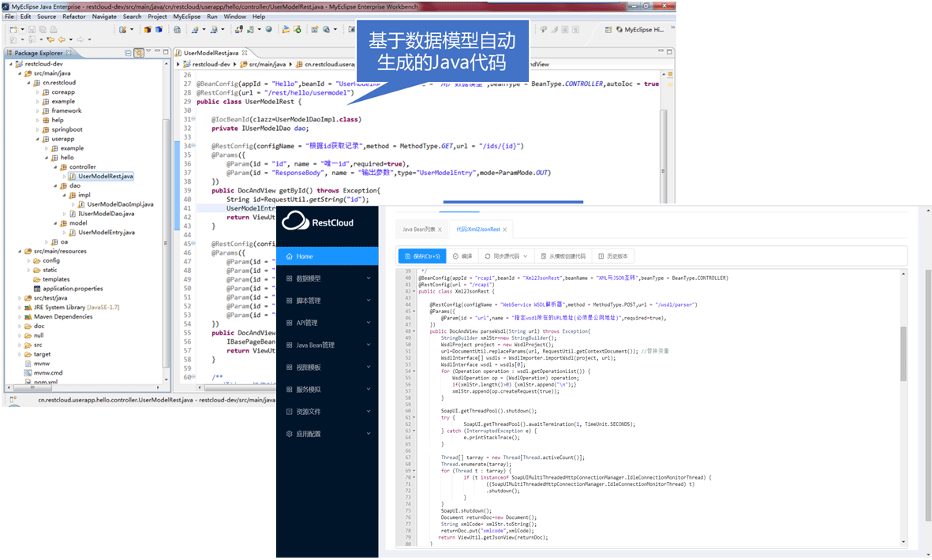Image resolution: width=932 pixels, height=560 pixels.
Task: Toggle Link with Editor in Package Explorer
Action: [x=138, y=53]
